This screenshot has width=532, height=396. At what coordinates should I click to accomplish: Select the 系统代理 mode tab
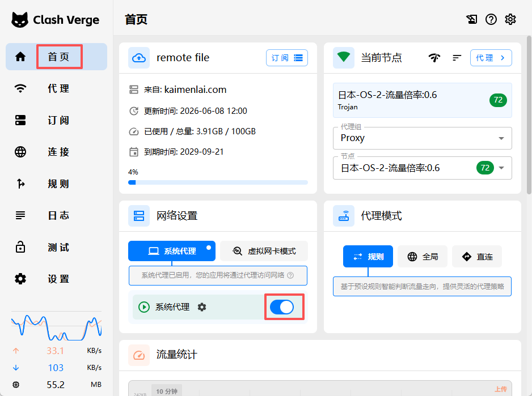172,251
